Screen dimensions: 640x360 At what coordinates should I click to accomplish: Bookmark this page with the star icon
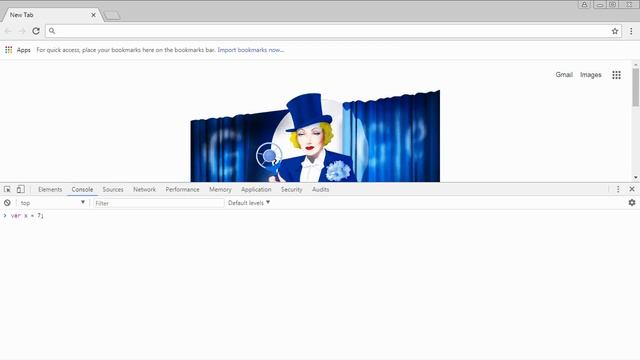[x=615, y=31]
